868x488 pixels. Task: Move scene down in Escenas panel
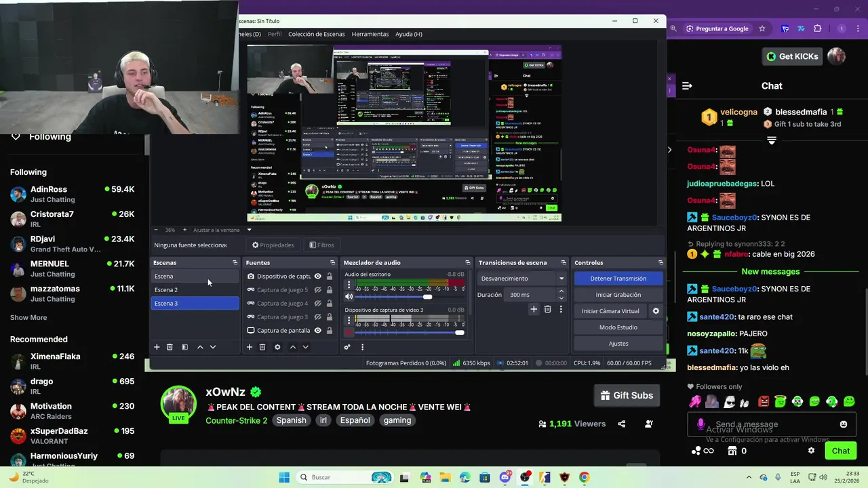tap(213, 347)
